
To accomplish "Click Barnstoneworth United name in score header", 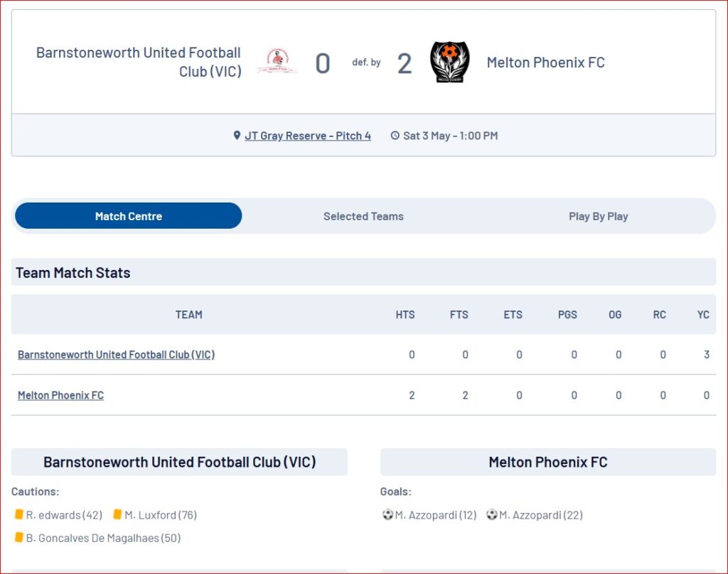I will [x=139, y=62].
